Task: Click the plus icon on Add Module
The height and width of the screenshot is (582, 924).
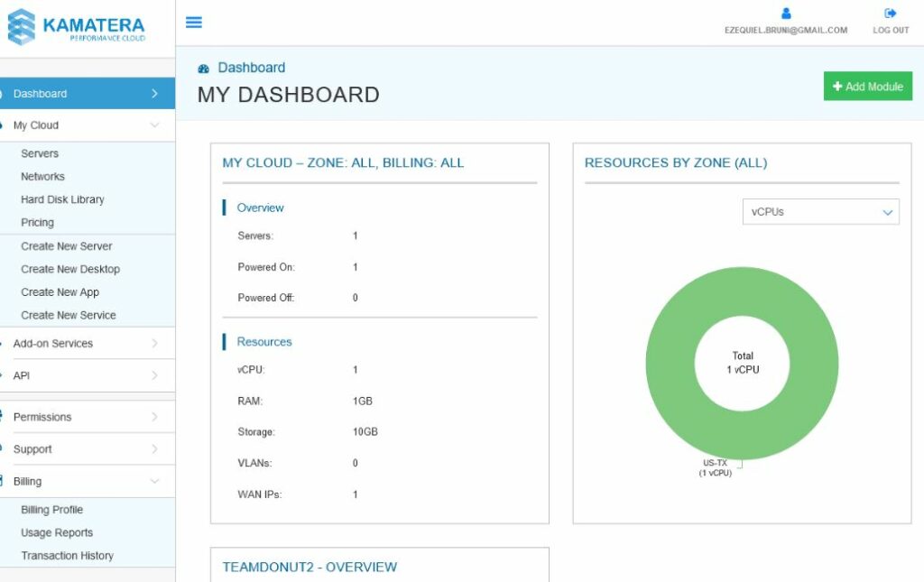Action: (836, 86)
